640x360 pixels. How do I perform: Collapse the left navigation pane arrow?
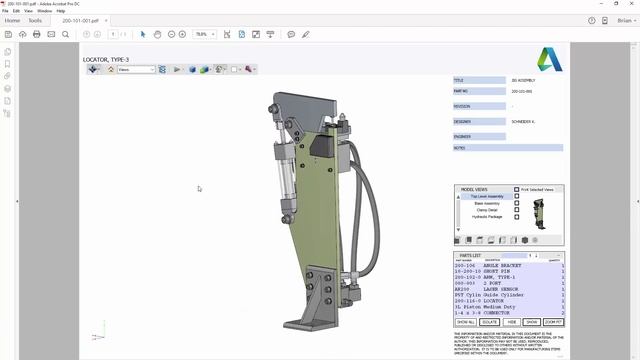(17, 201)
